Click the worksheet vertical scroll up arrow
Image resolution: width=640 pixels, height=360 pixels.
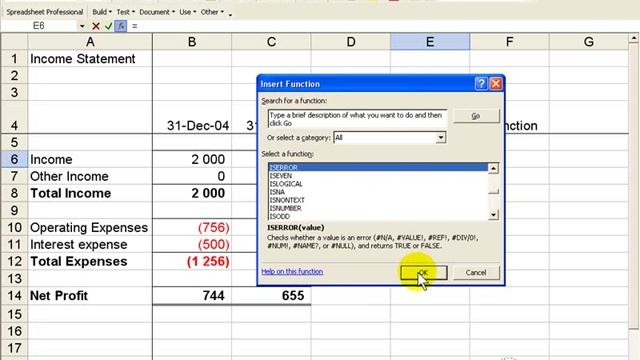pyautogui.click(x=633, y=38)
